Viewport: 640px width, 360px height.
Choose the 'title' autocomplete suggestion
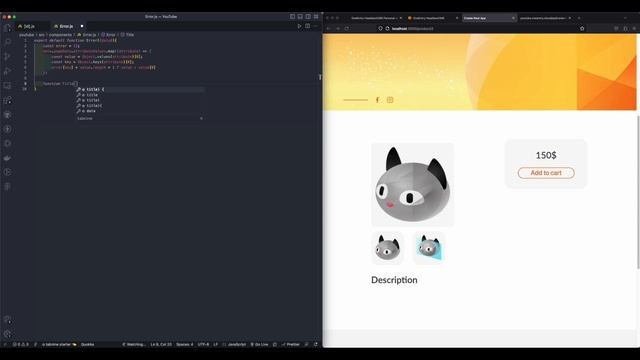point(140,95)
